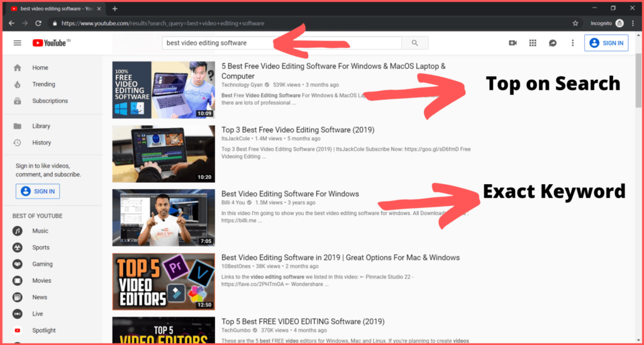
Task: Click the page vertical scrollbar
Action: click(x=638, y=80)
